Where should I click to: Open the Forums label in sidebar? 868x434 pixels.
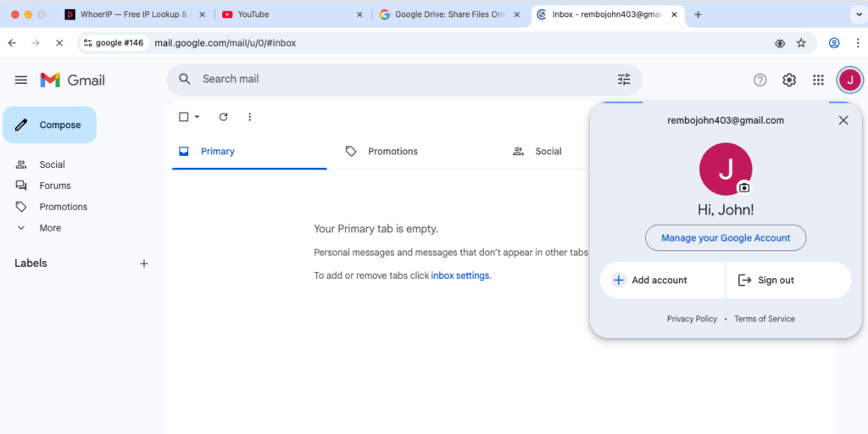pyautogui.click(x=55, y=186)
